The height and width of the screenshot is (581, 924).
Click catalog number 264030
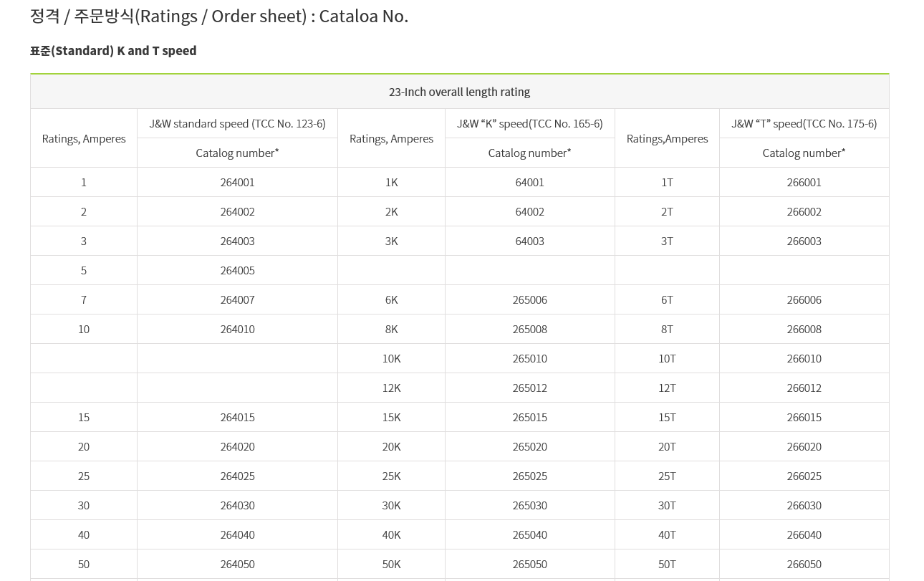pyautogui.click(x=237, y=505)
